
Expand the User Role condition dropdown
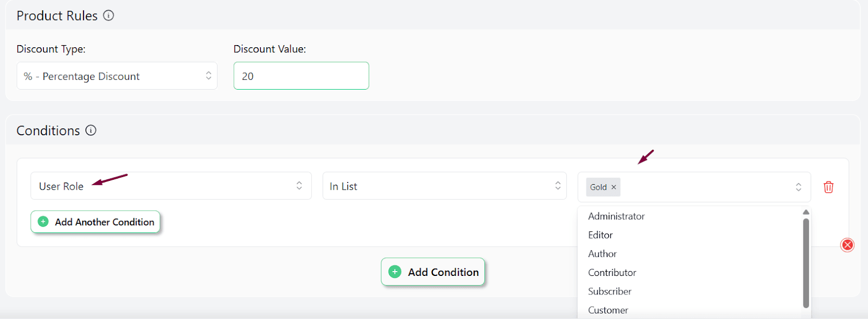(x=171, y=186)
